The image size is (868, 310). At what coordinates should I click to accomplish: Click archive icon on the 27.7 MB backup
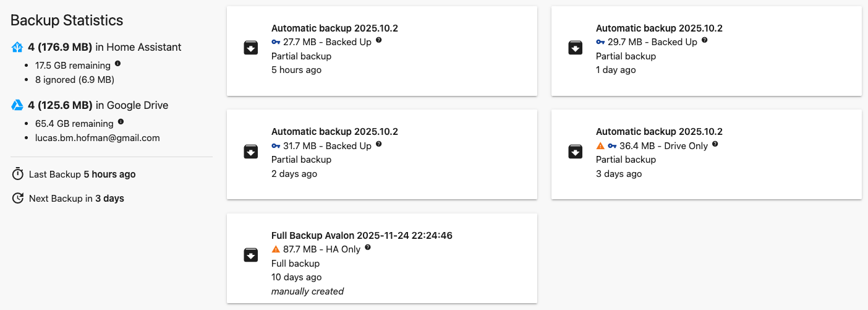coord(250,48)
